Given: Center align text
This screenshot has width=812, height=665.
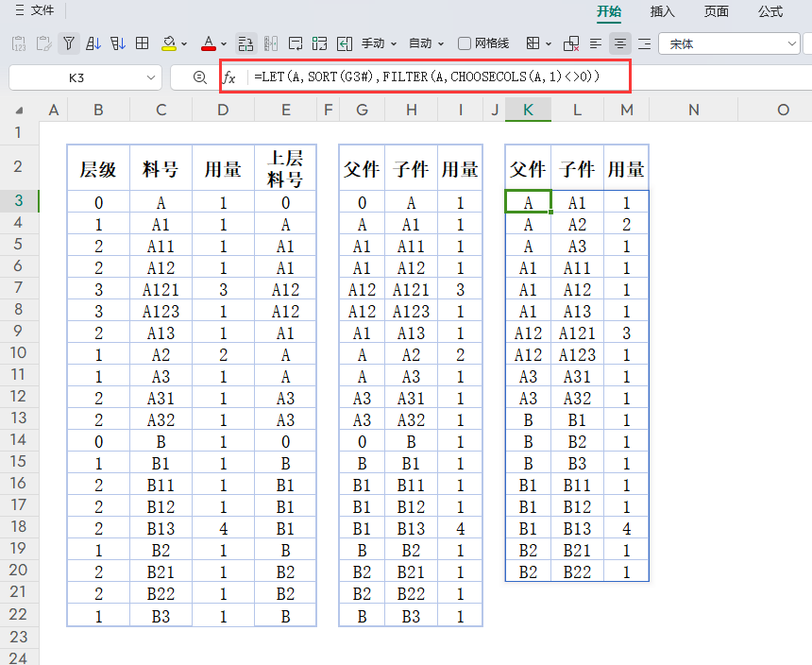Looking at the screenshot, I should pyautogui.click(x=620, y=43).
